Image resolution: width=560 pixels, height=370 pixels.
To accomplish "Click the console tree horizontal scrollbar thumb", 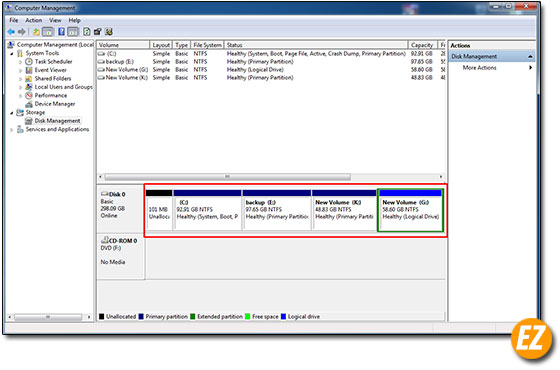I will 48,317.
